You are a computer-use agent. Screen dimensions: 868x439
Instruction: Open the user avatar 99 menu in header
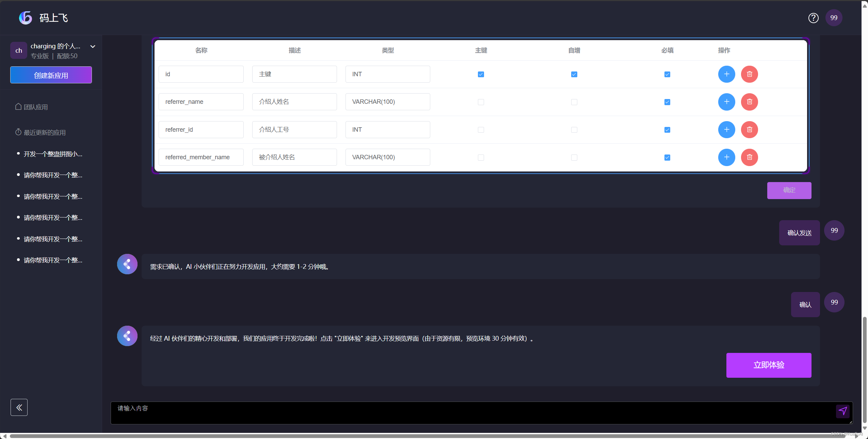coord(834,18)
